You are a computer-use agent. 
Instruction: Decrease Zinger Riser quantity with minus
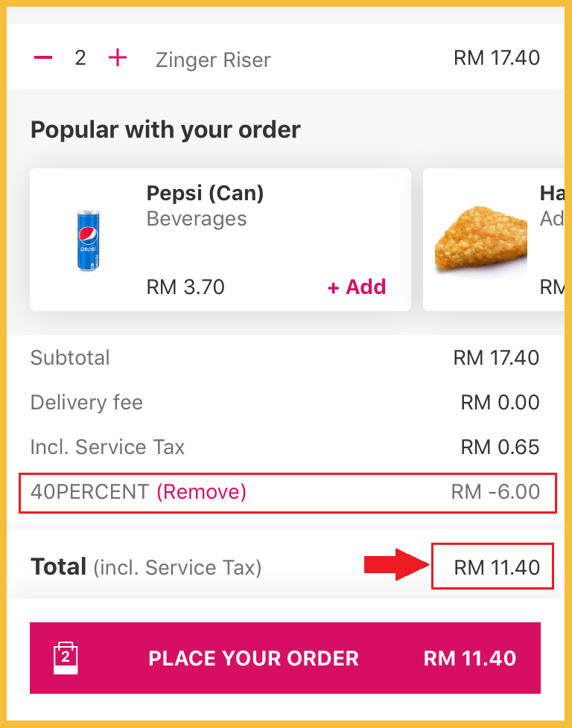43,58
